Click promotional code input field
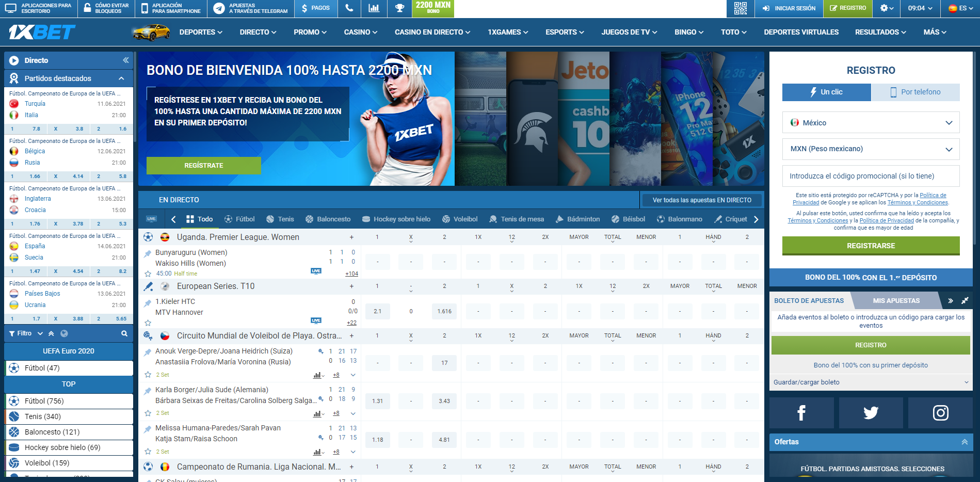Screen dimensions: 980x482 pyautogui.click(x=871, y=176)
